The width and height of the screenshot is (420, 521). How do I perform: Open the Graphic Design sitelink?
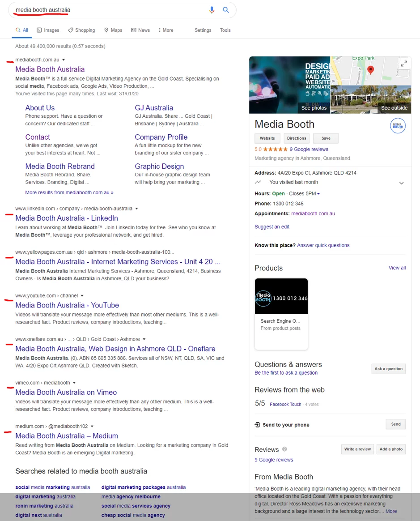[x=159, y=166]
